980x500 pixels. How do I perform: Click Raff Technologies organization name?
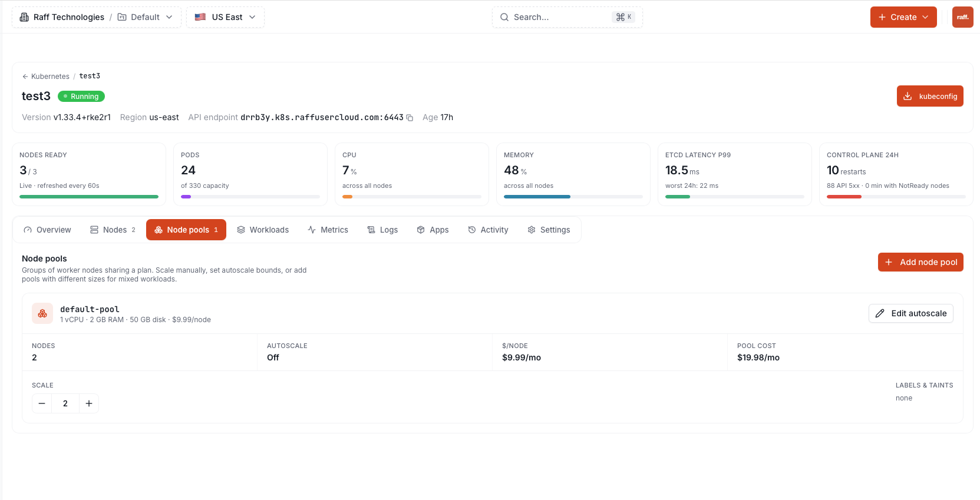[x=69, y=17]
